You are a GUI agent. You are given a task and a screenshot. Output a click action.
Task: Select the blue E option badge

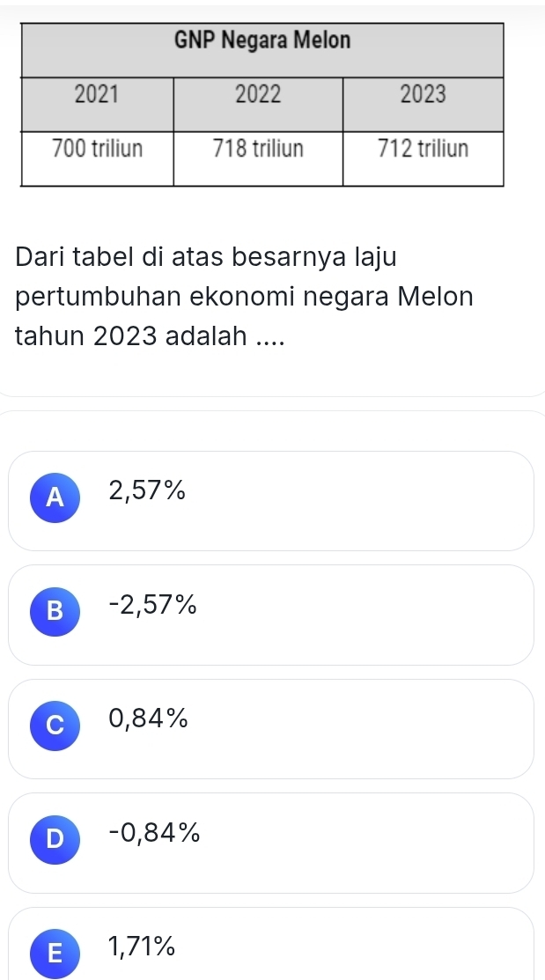[x=55, y=954]
